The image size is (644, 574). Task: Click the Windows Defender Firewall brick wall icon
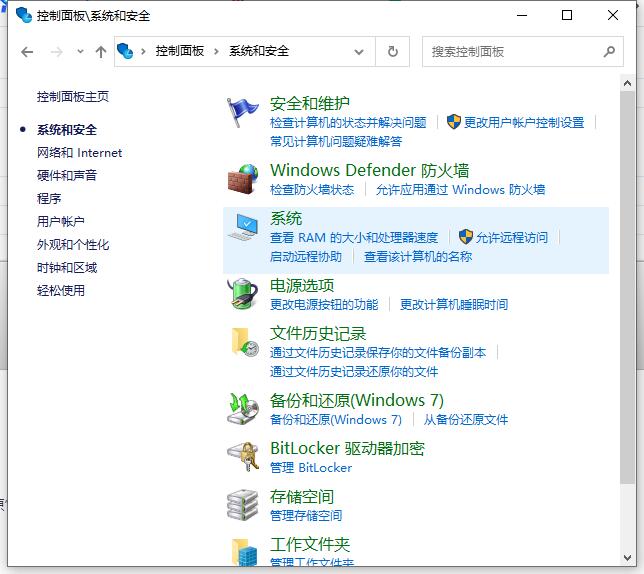[x=243, y=179]
